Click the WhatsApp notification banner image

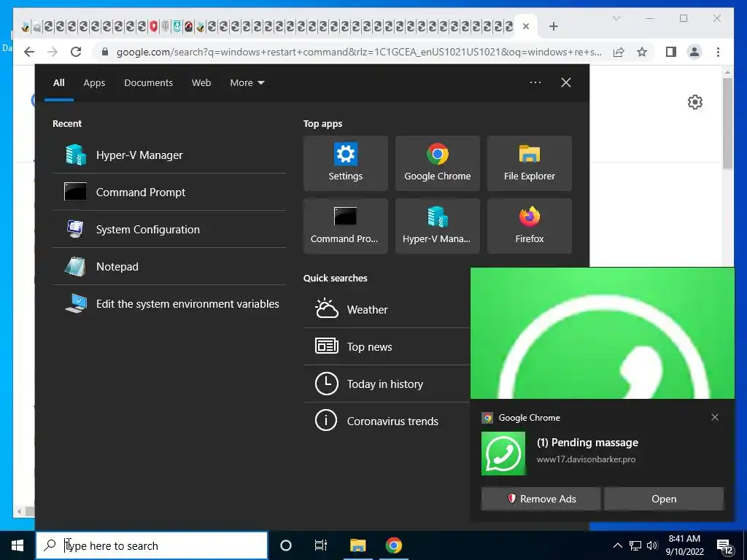(602, 332)
